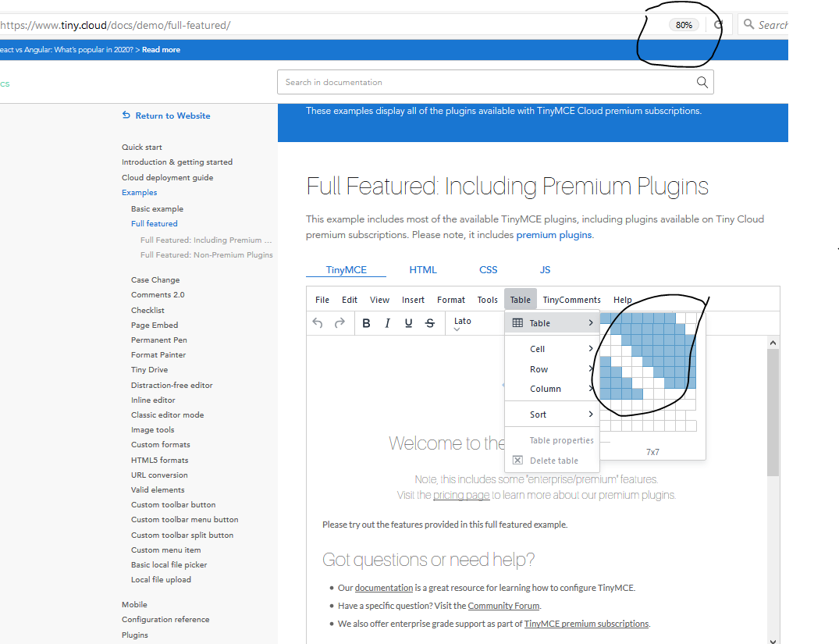Select Examples in sidebar navigation
Screen dimensions: 839x644
tap(139, 193)
